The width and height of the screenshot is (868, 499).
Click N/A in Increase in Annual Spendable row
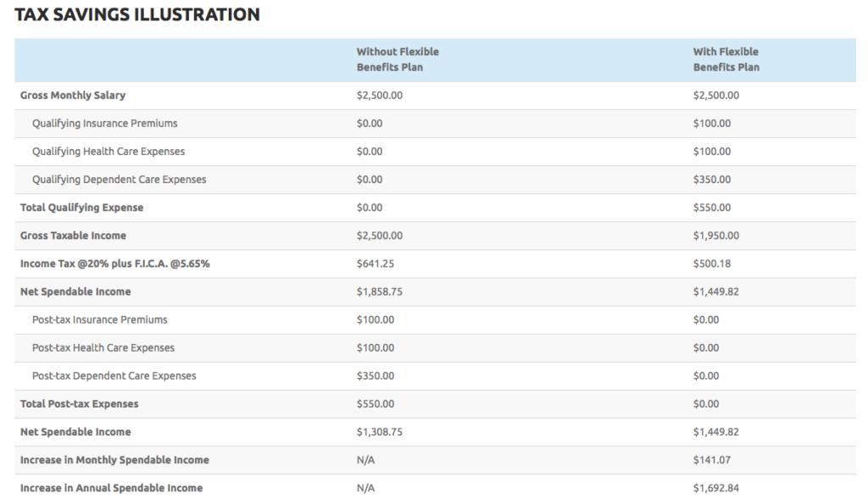[365, 489]
